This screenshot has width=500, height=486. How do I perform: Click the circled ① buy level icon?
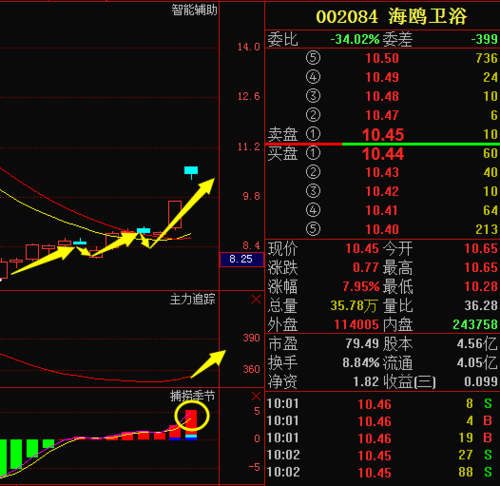pyautogui.click(x=313, y=153)
